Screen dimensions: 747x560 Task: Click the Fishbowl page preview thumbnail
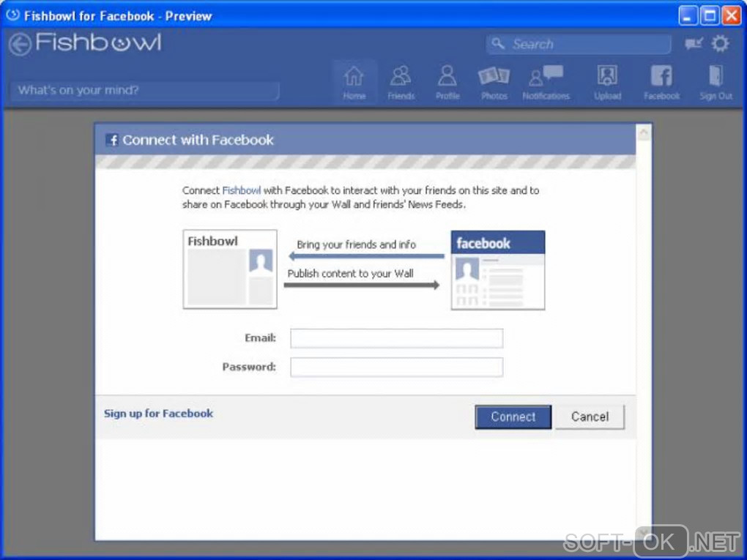click(230, 269)
